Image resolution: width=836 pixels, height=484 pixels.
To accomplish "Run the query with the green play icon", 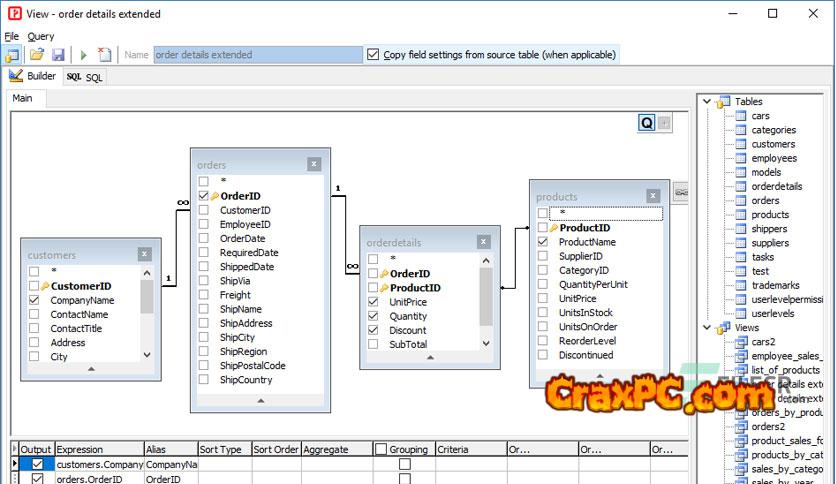I will coord(84,55).
